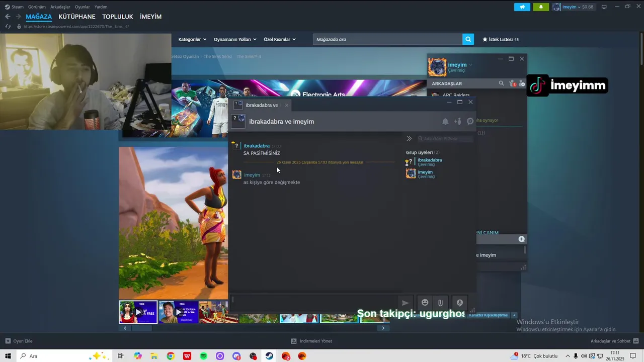
Task: Open imeyim account dropdown at top right
Action: (573, 7)
